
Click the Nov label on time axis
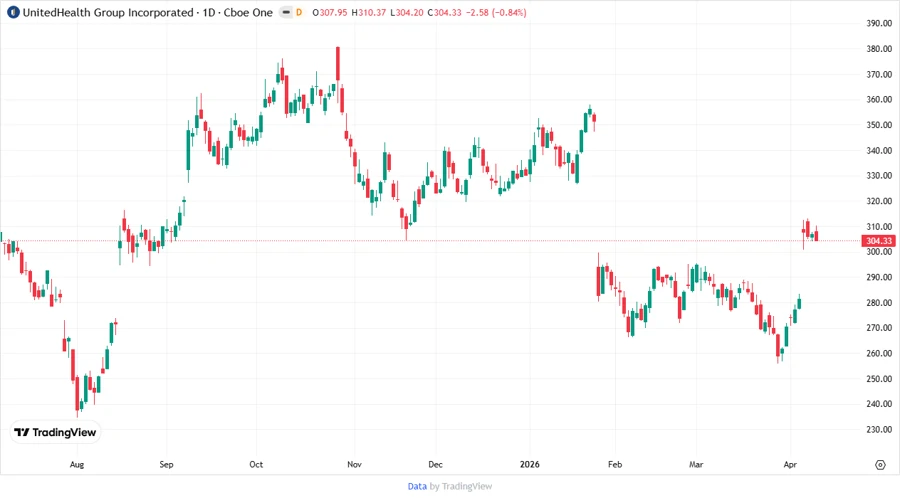coord(354,464)
